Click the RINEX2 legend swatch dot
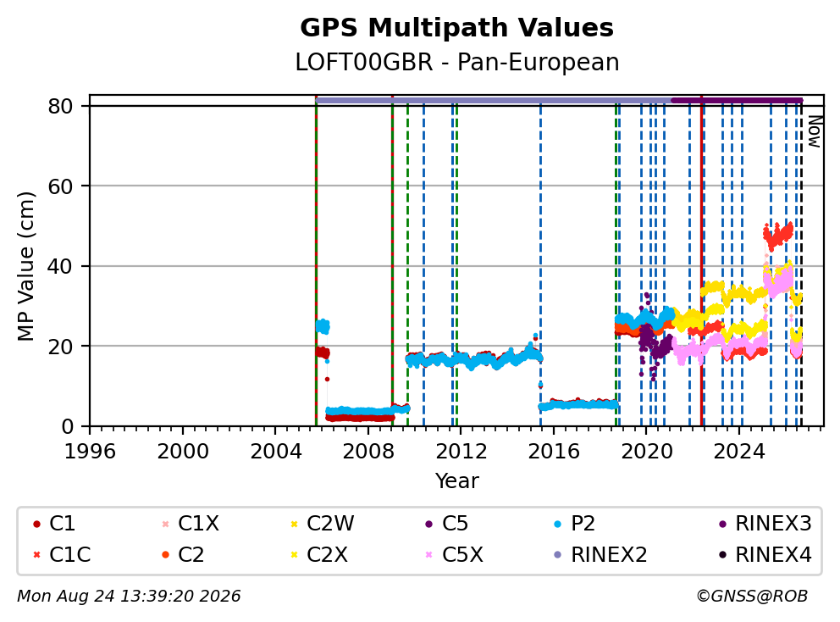Viewport: 840px width, 622px height. point(558,555)
